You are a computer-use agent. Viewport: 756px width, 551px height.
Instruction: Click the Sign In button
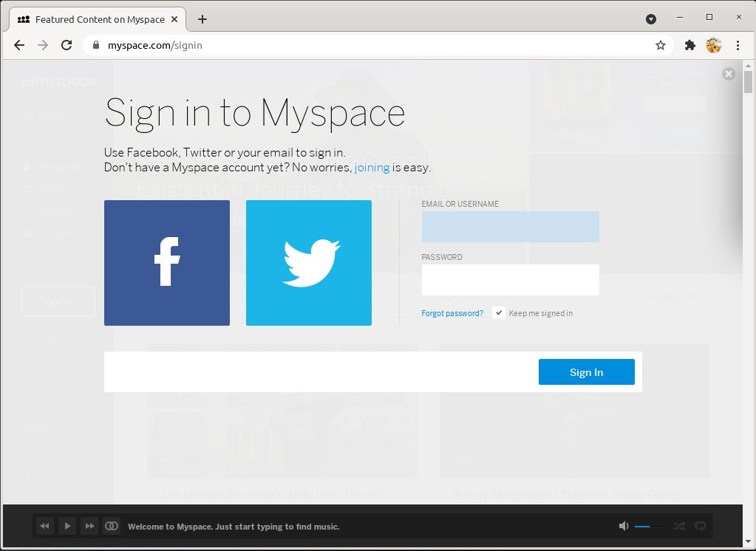point(586,372)
